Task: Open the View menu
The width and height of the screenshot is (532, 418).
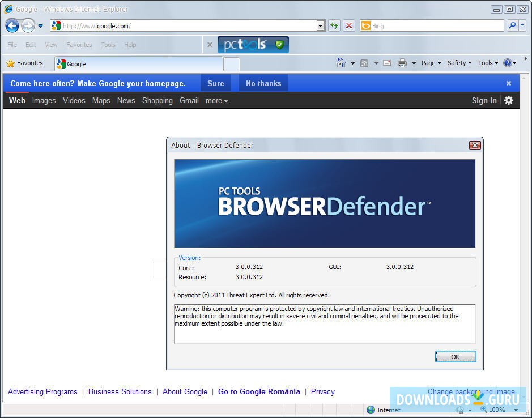Action: pos(51,45)
